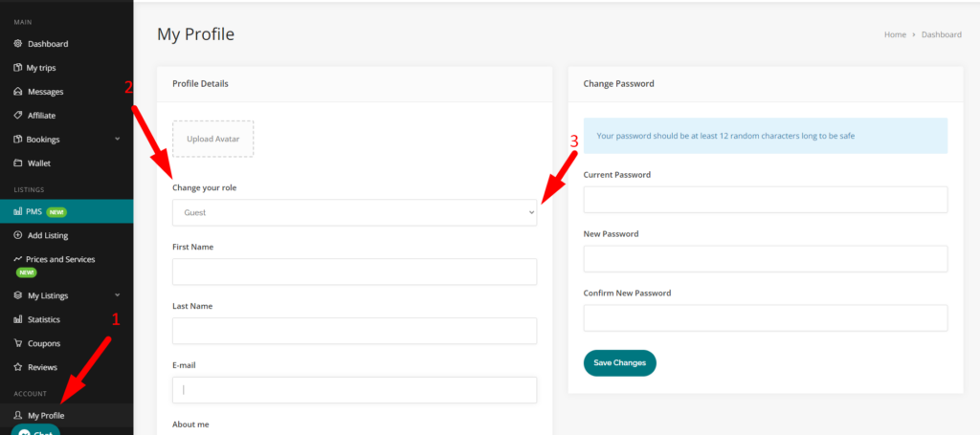This screenshot has width=980, height=435.
Task: Click the NEW! badge beside PMS
Action: click(56, 212)
